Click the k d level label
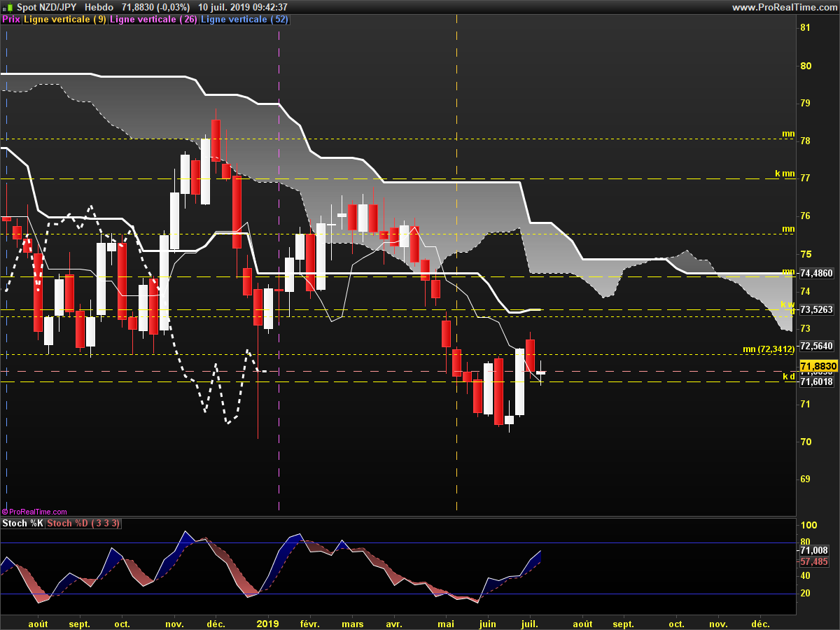840x630 pixels. (x=789, y=377)
